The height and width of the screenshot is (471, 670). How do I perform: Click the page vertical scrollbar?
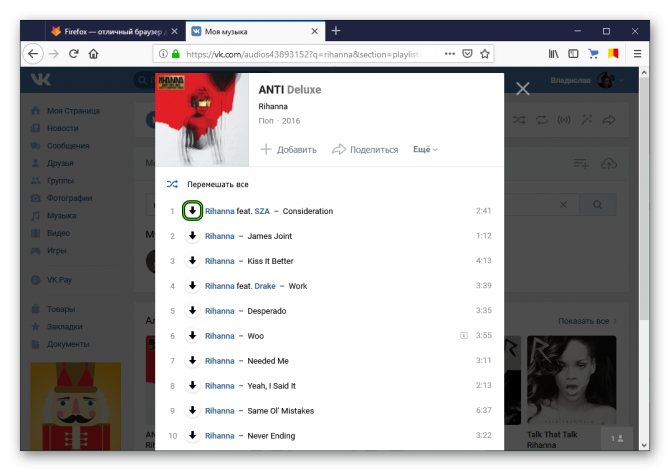644,197
